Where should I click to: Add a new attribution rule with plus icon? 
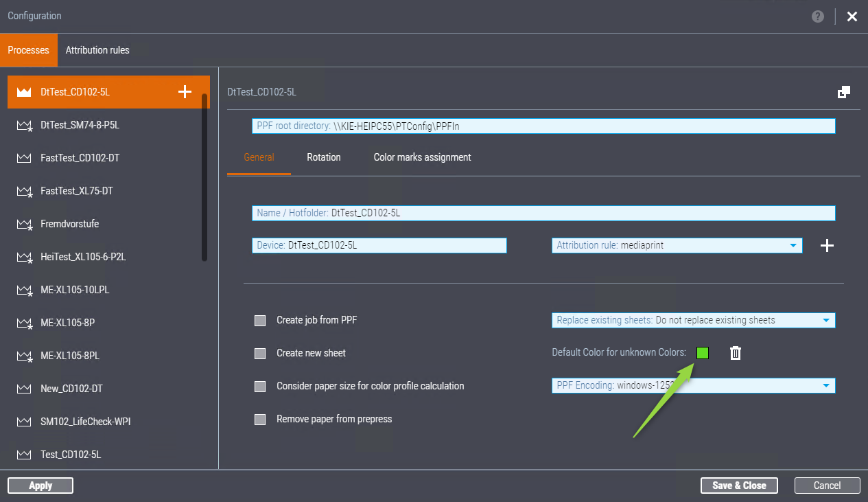tap(828, 246)
